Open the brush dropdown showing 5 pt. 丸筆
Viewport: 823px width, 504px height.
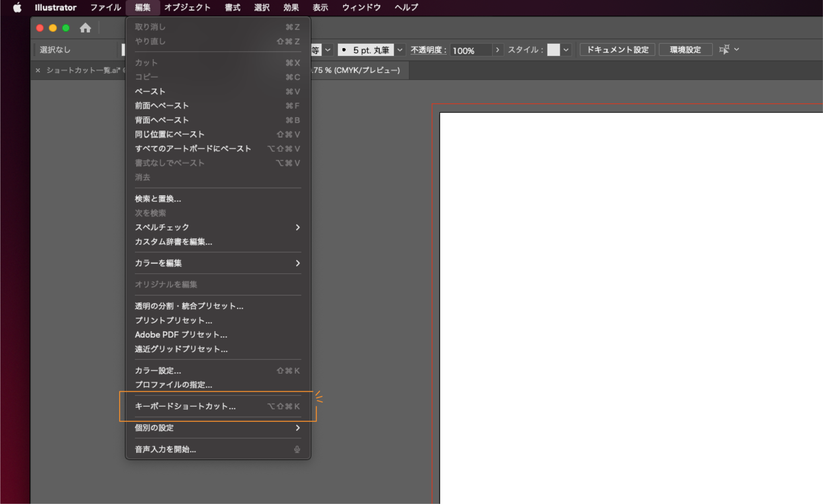click(x=399, y=50)
